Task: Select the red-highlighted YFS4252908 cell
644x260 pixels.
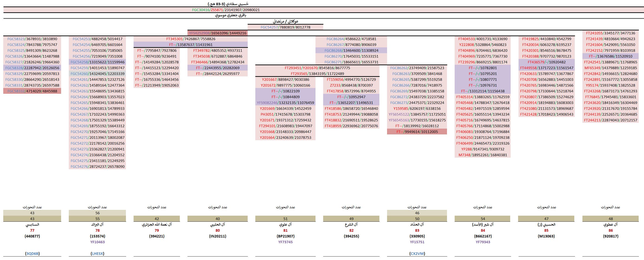Action: (x=217, y=33)
